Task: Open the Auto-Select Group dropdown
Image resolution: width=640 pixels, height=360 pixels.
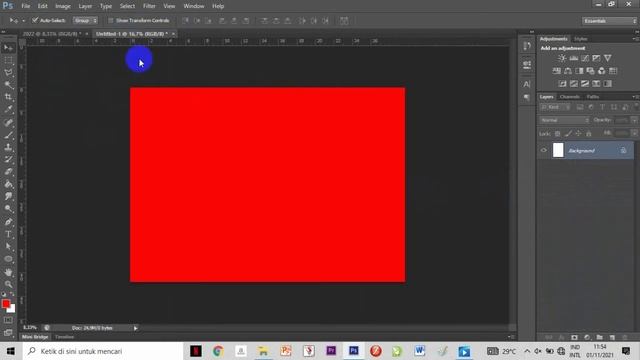Action: pos(85,20)
